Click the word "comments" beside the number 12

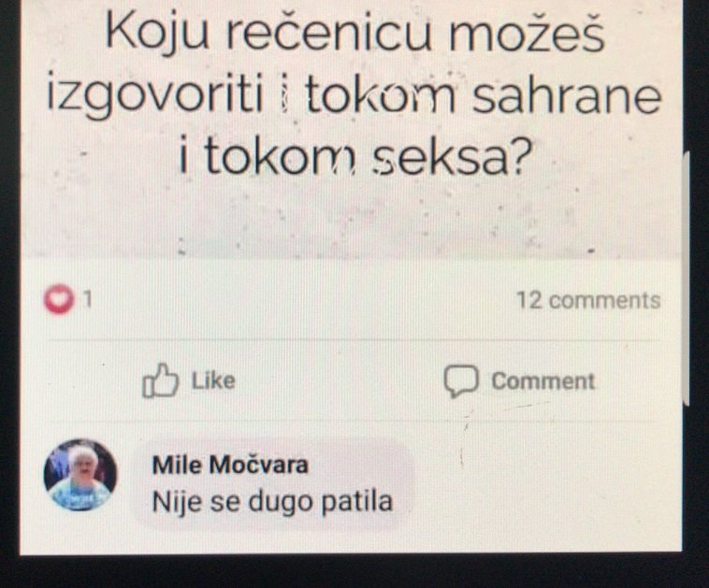(604, 301)
